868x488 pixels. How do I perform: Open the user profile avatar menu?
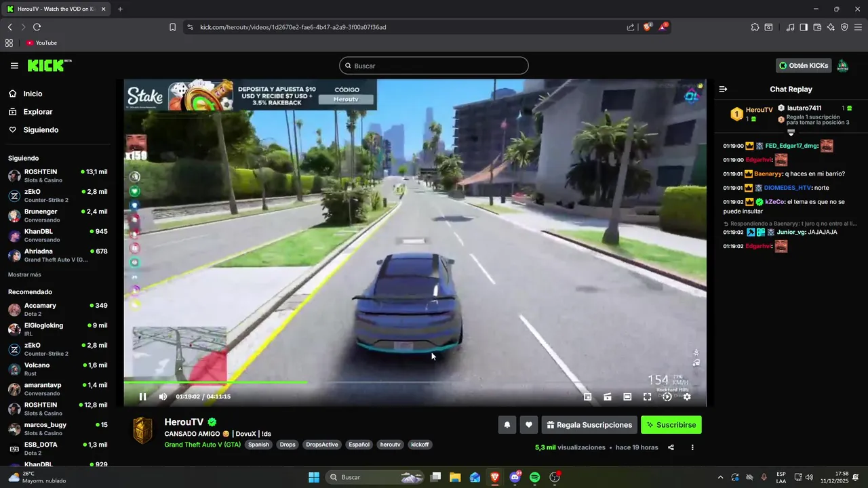842,66
